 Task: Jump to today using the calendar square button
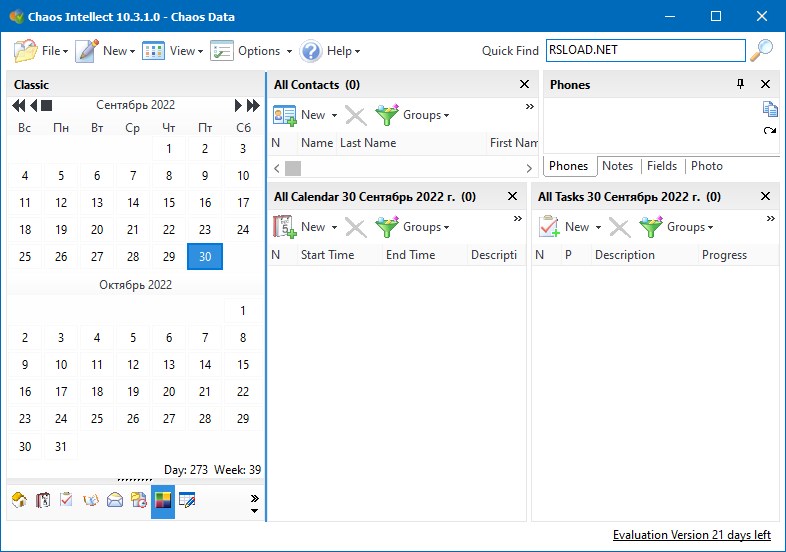point(47,105)
